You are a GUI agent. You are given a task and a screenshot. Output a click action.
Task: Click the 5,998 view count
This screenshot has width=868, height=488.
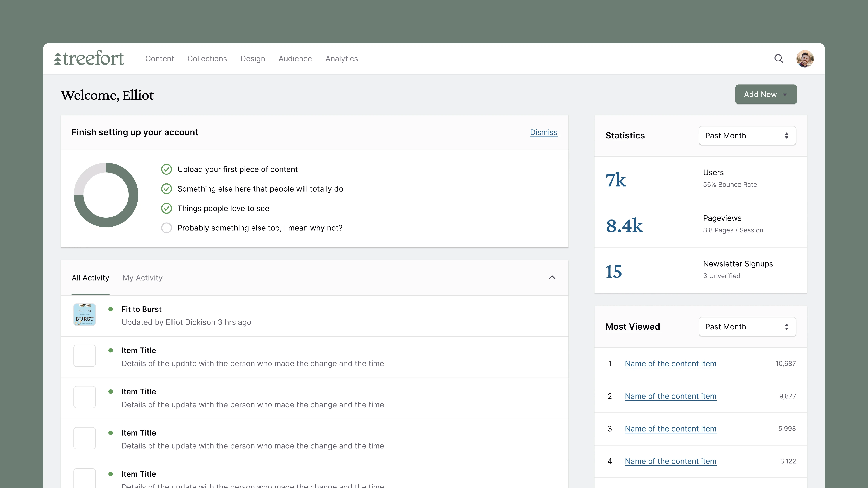tap(787, 429)
